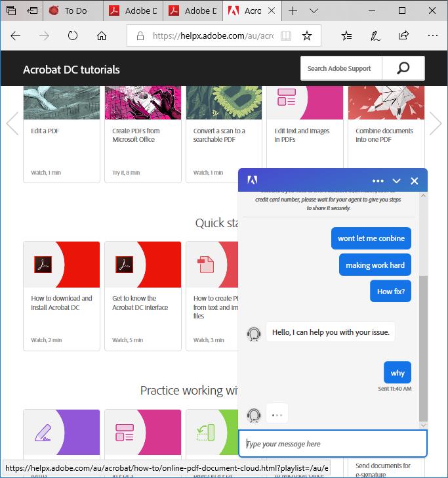Open a new browser tab
Viewport: 448px width, 478px height.
(x=293, y=11)
